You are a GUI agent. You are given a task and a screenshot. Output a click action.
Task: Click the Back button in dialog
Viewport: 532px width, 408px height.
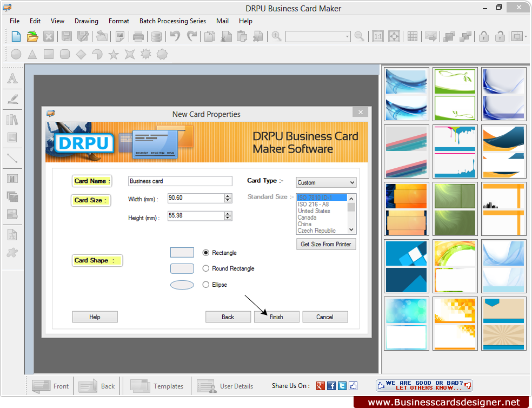point(228,317)
